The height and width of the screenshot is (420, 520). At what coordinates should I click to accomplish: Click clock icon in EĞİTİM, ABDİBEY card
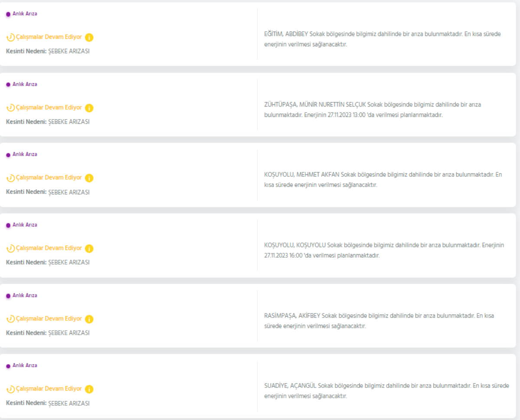click(10, 38)
